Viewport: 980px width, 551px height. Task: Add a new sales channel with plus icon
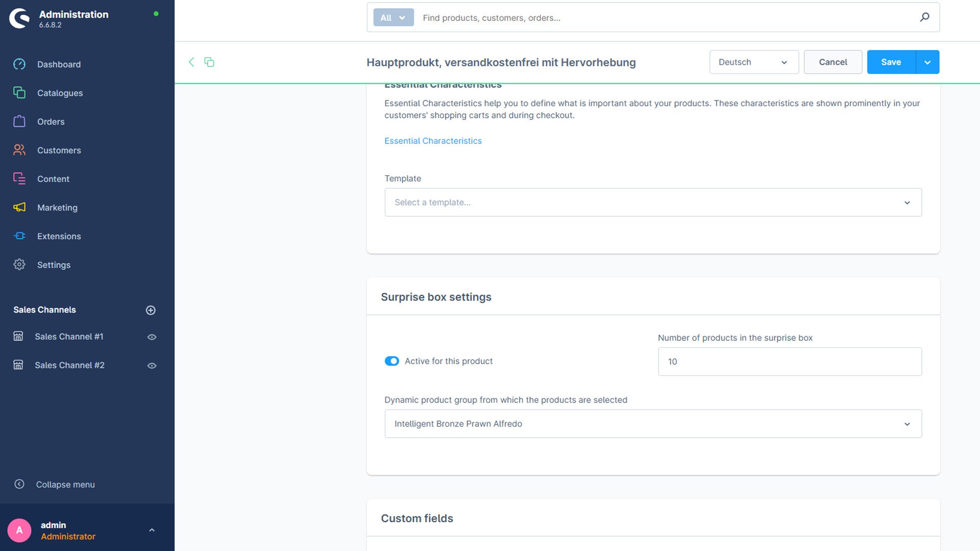[x=151, y=310]
